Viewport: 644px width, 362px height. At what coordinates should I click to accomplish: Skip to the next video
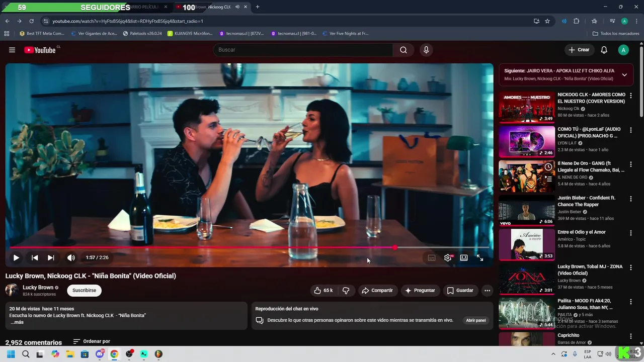tap(51, 257)
